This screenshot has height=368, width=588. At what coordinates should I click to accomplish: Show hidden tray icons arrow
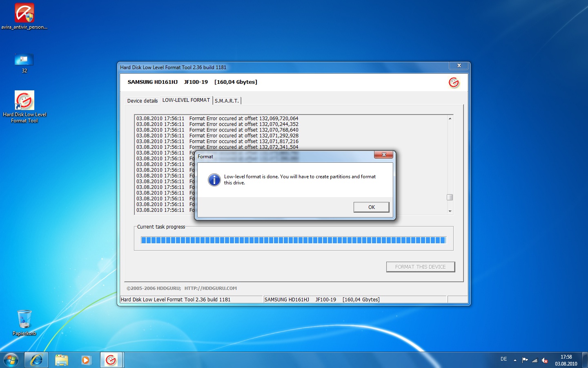coord(515,360)
